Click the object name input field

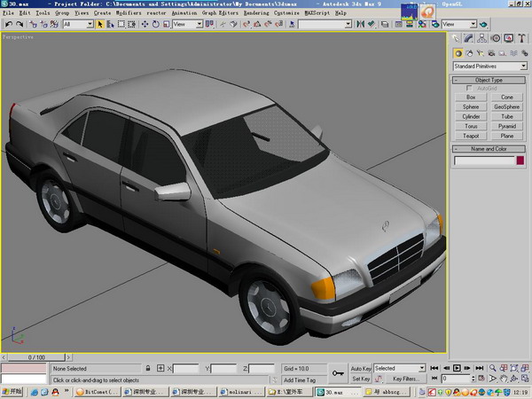483,160
